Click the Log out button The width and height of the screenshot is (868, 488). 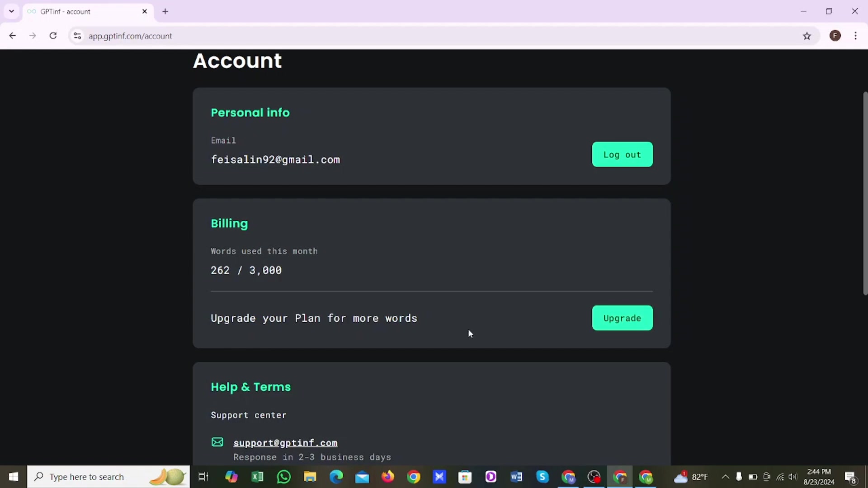(622, 155)
